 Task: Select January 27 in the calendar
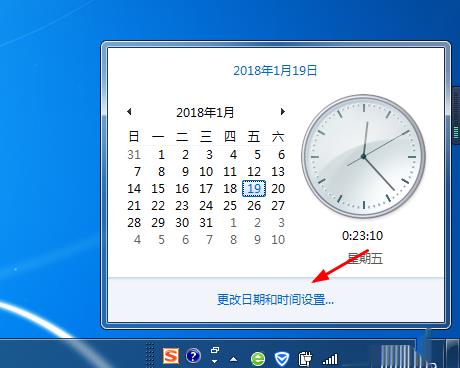point(278,206)
